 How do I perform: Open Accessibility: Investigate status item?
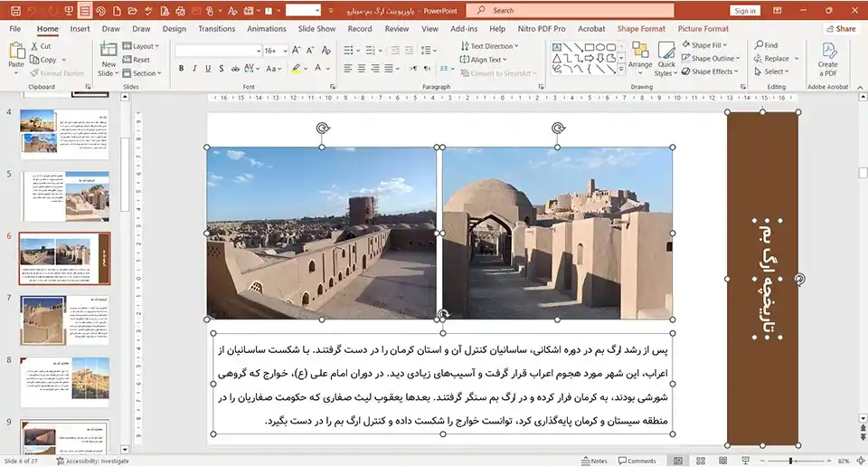click(92, 461)
